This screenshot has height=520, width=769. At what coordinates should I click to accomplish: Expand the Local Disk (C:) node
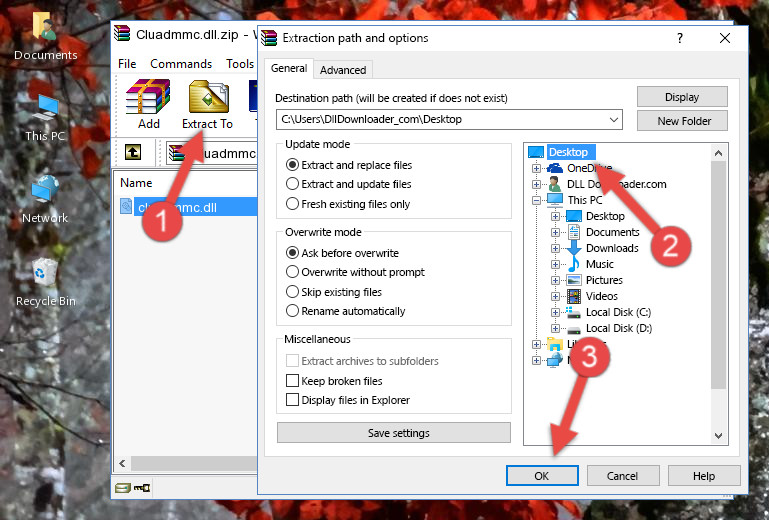[x=555, y=312]
